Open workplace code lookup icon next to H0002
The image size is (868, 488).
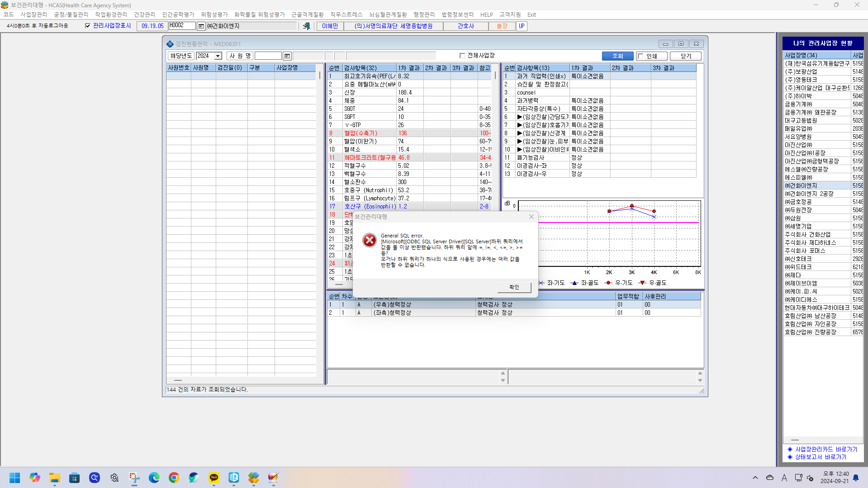click(x=201, y=26)
